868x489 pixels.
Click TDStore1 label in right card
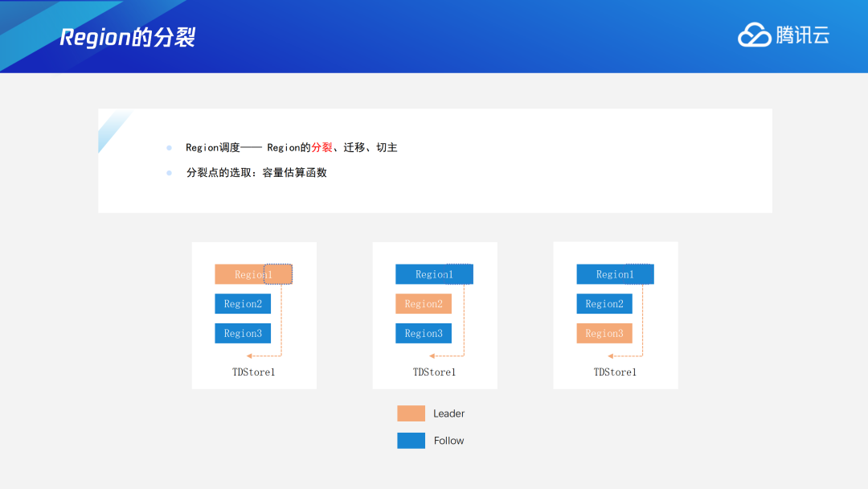pos(615,372)
